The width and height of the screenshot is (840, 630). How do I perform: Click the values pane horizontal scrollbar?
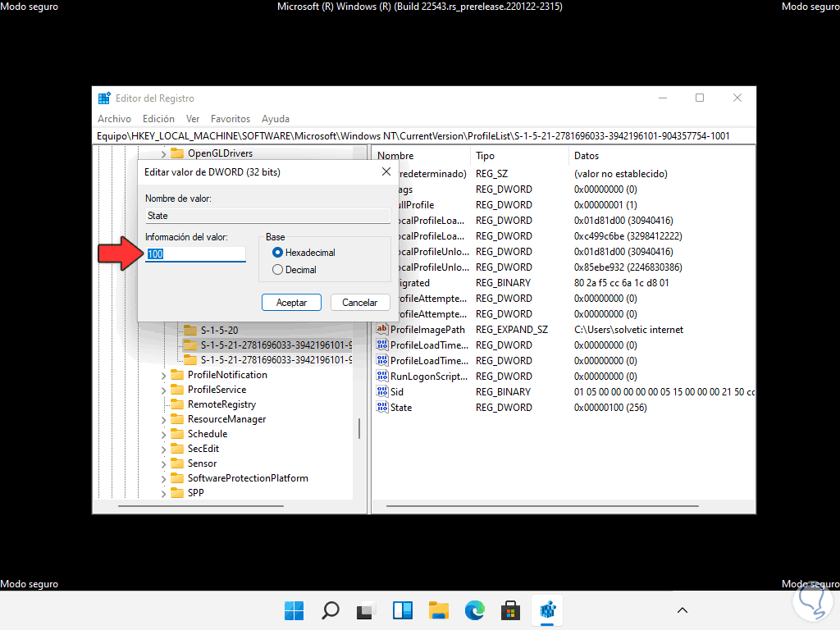[x=542, y=505]
